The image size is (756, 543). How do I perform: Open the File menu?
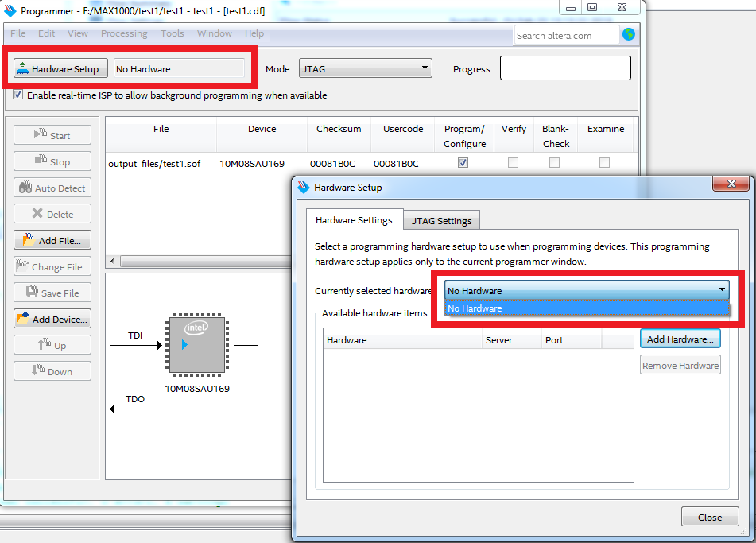pyautogui.click(x=17, y=33)
